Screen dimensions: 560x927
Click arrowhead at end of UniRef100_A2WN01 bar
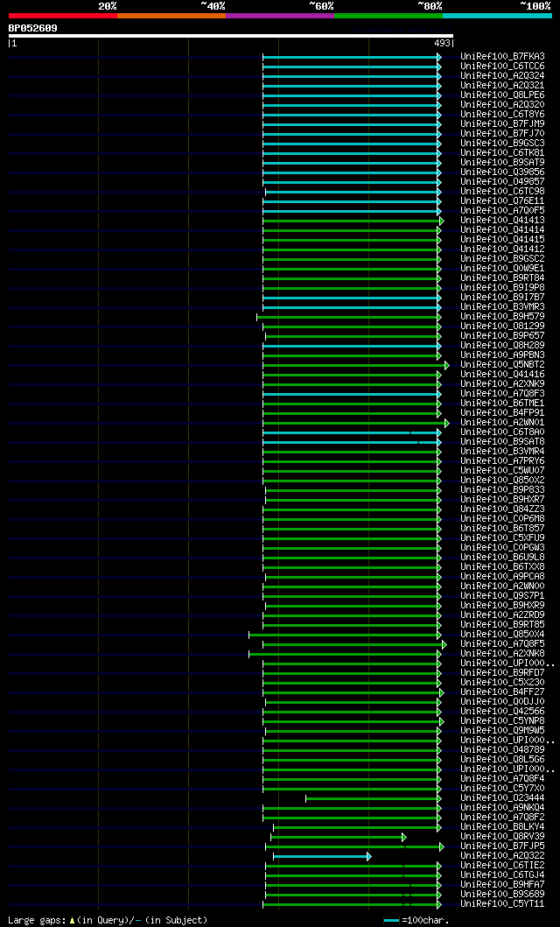(x=447, y=423)
